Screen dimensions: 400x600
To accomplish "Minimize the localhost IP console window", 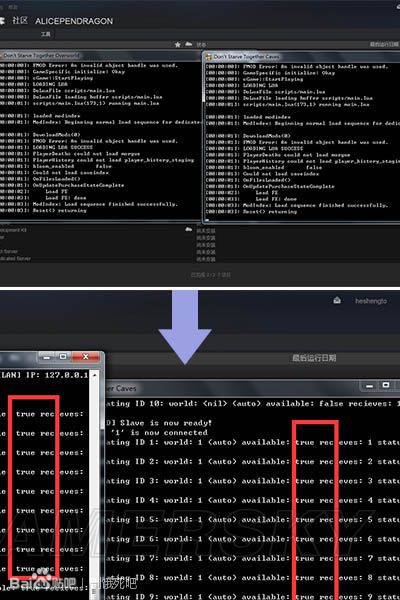I will (47, 357).
